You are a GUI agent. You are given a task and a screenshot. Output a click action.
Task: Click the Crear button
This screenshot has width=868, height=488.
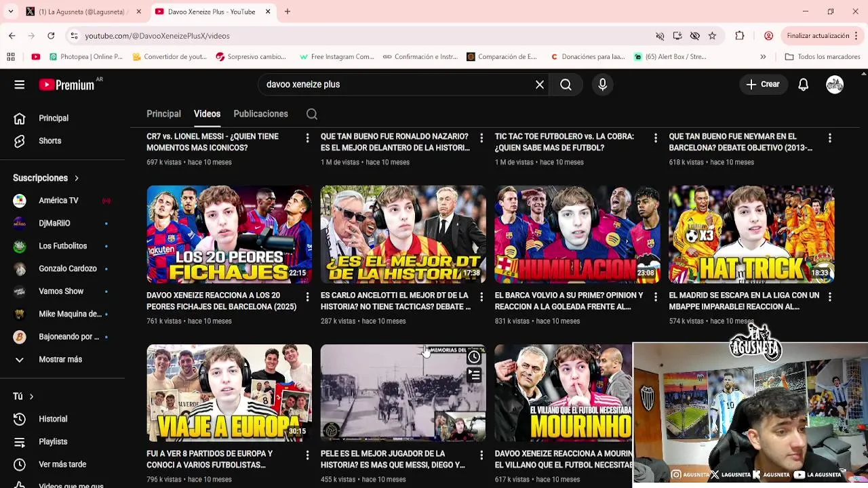[x=763, y=85]
